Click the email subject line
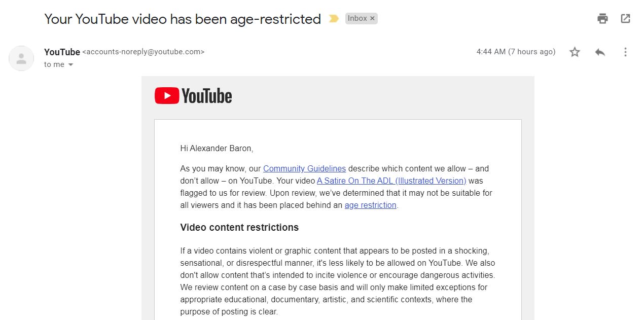Image resolution: width=644 pixels, height=320 pixels. [x=183, y=19]
